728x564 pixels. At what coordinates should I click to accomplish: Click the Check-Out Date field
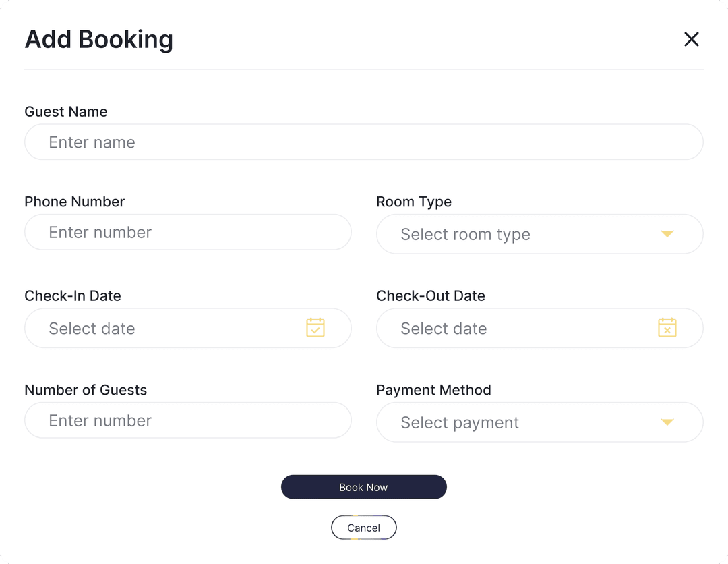pyautogui.click(x=519, y=328)
